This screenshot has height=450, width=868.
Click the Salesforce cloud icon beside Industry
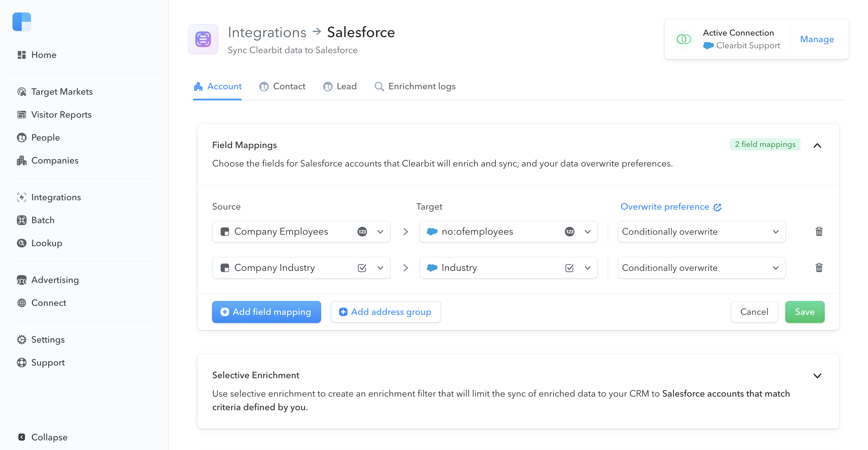tap(432, 268)
